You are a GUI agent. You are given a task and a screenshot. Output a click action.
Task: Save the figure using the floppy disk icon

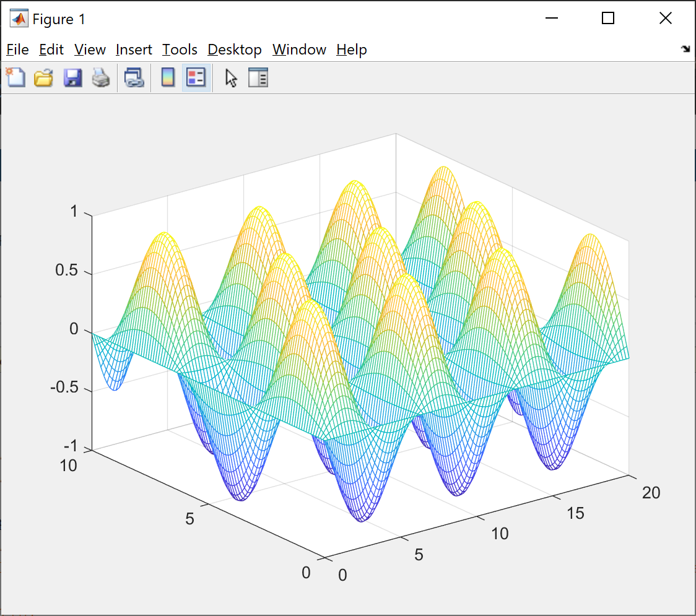click(72, 78)
